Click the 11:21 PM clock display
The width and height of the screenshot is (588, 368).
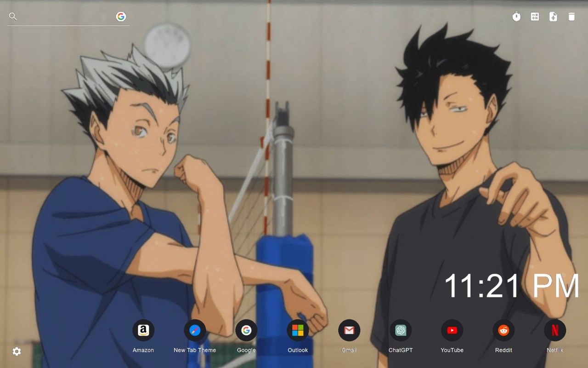tap(512, 286)
